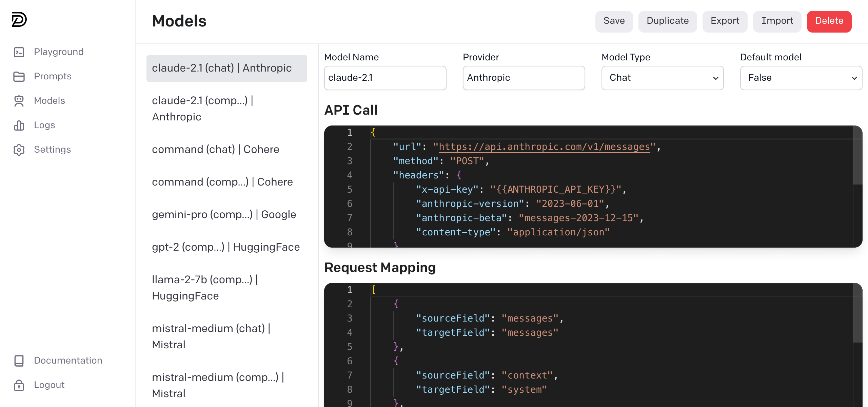Click the Model Name input field
The image size is (868, 407).
(385, 78)
